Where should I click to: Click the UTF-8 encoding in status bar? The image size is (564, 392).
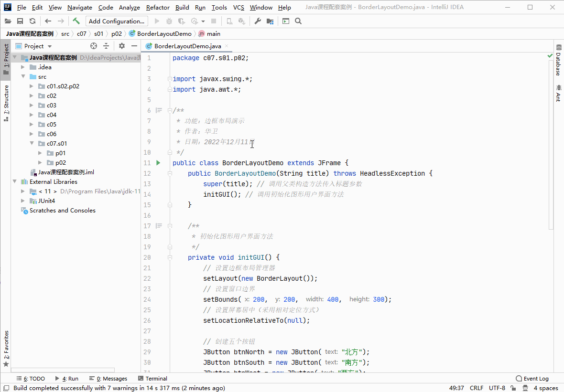497,388
